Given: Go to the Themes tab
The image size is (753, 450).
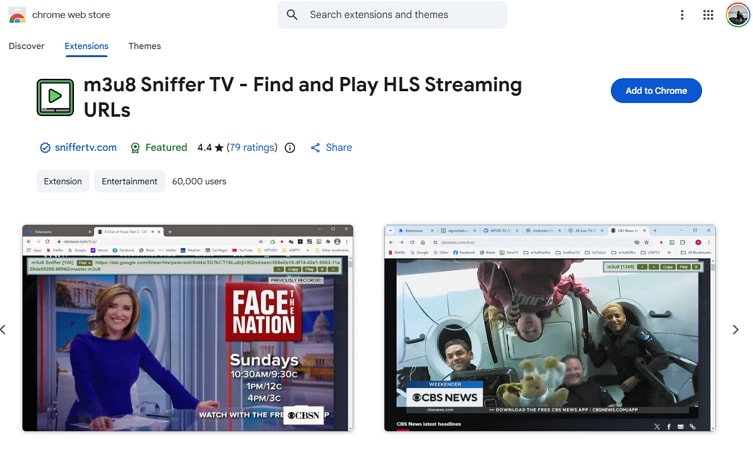Looking at the screenshot, I should pos(145,46).
